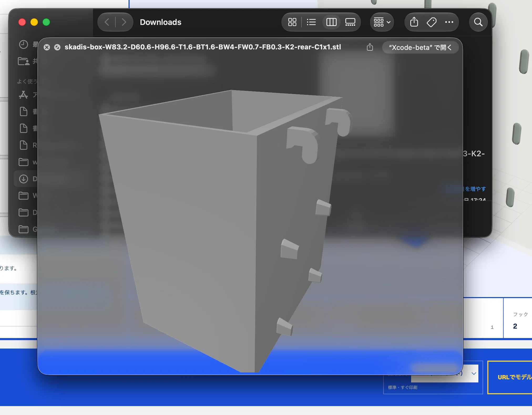Open Finder search

pos(478,22)
